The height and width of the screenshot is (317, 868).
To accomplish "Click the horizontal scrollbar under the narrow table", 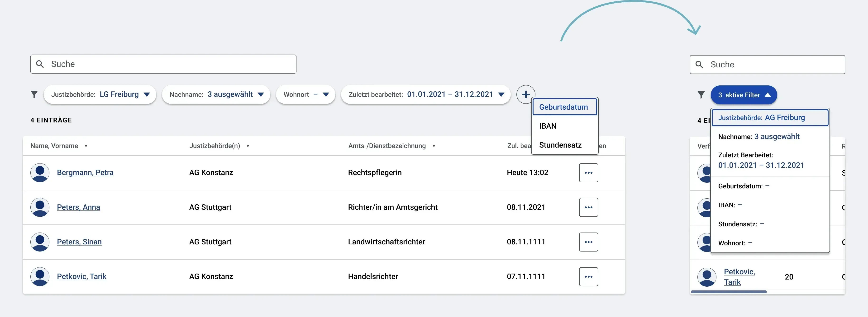I will pyautogui.click(x=729, y=292).
